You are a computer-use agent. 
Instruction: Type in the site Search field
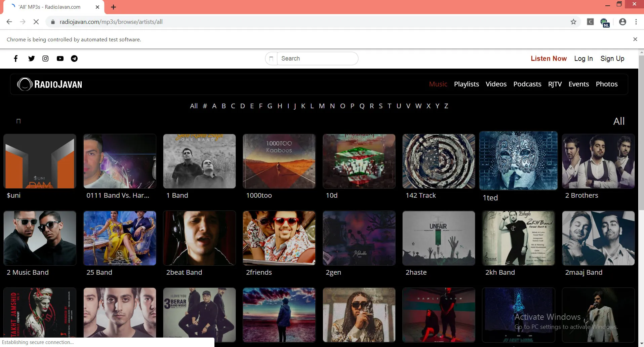[x=317, y=59]
